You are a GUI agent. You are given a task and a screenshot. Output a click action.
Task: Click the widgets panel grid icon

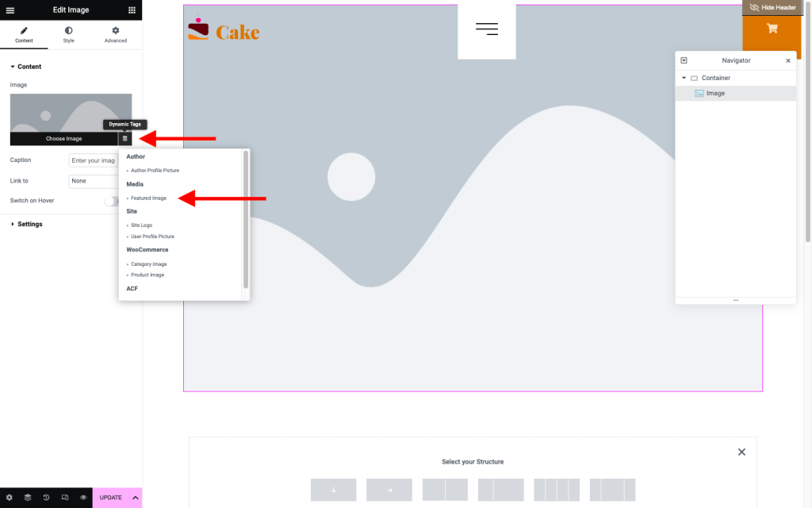point(132,10)
